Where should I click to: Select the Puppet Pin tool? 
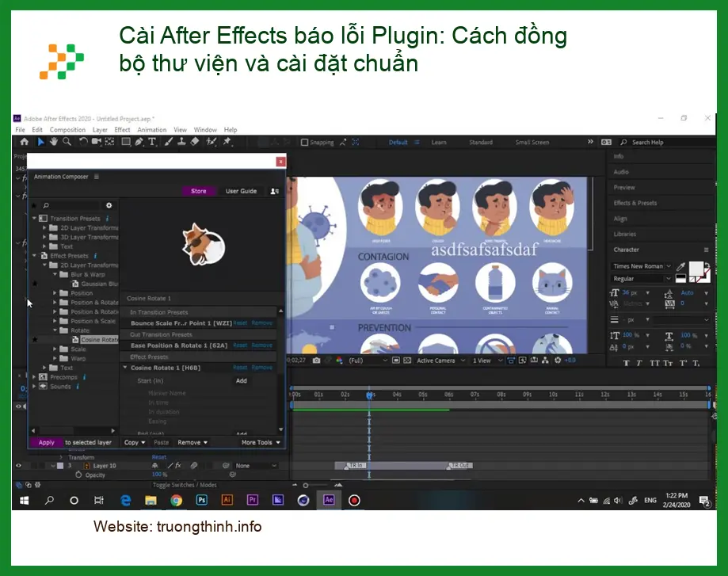227,142
